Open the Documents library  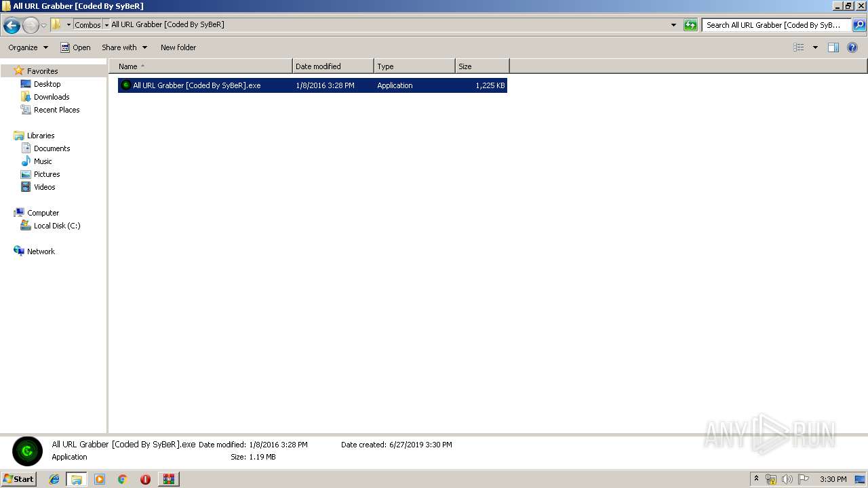click(x=52, y=148)
